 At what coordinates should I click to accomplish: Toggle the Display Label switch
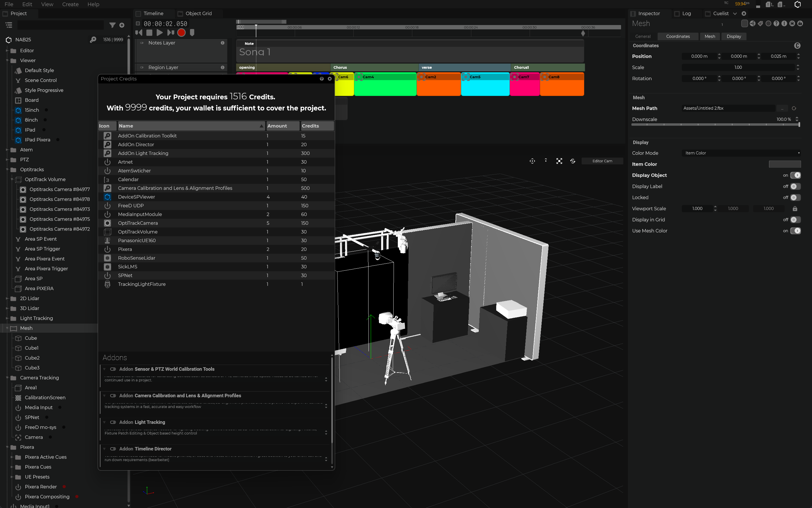(x=795, y=187)
